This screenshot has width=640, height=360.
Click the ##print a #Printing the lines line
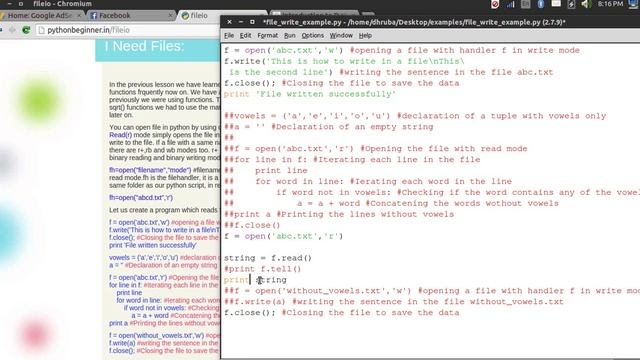[x=339, y=214]
